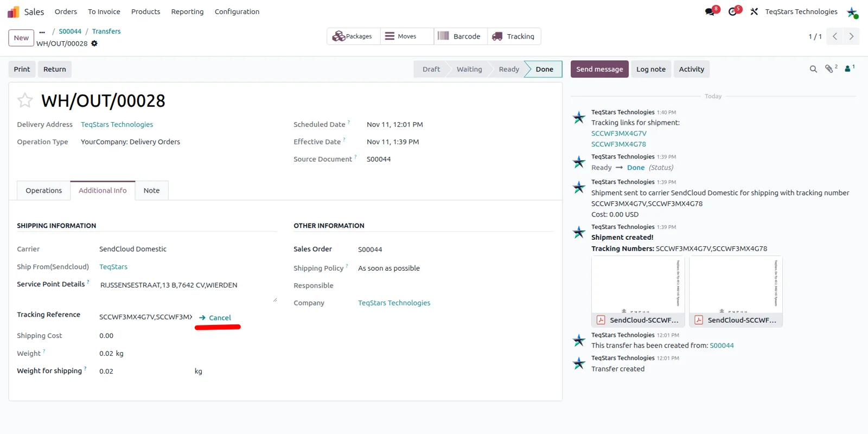Go to next record arrow
This screenshot has width=868, height=434.
point(851,36)
